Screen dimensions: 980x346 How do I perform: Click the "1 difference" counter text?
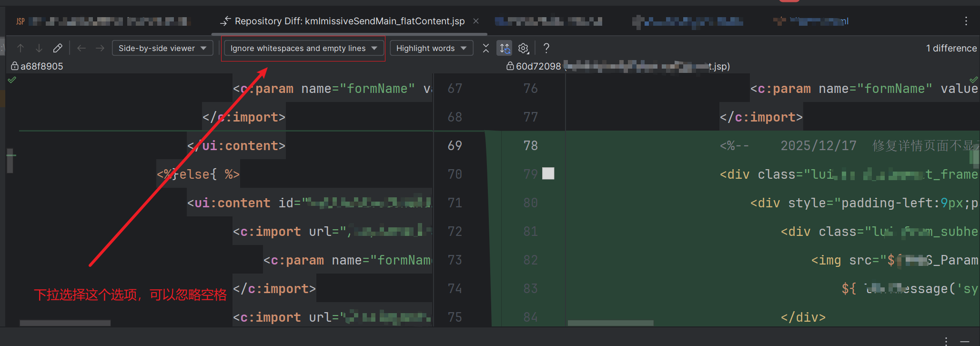pyautogui.click(x=951, y=48)
